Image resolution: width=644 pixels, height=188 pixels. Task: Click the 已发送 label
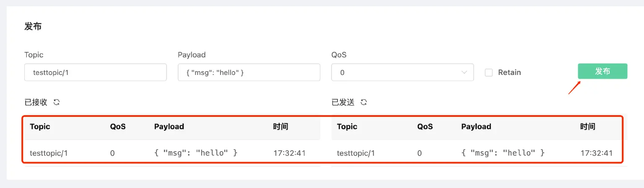point(343,102)
